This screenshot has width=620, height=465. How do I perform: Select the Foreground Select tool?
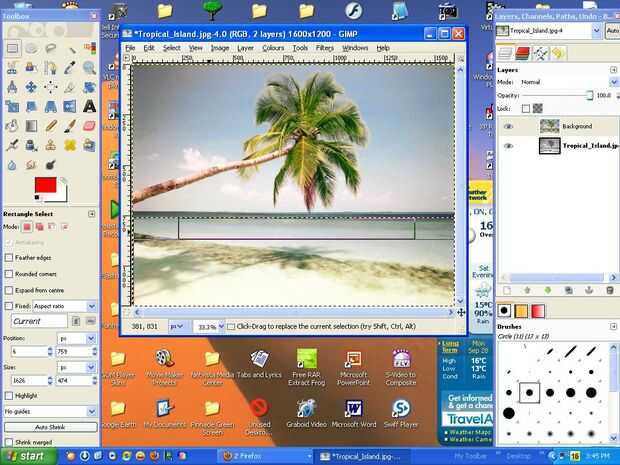(32, 68)
